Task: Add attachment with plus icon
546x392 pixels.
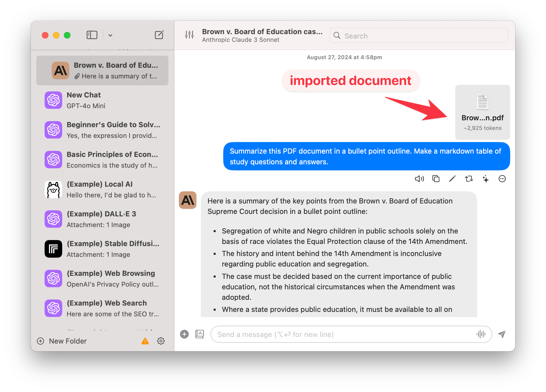Action: tap(184, 334)
